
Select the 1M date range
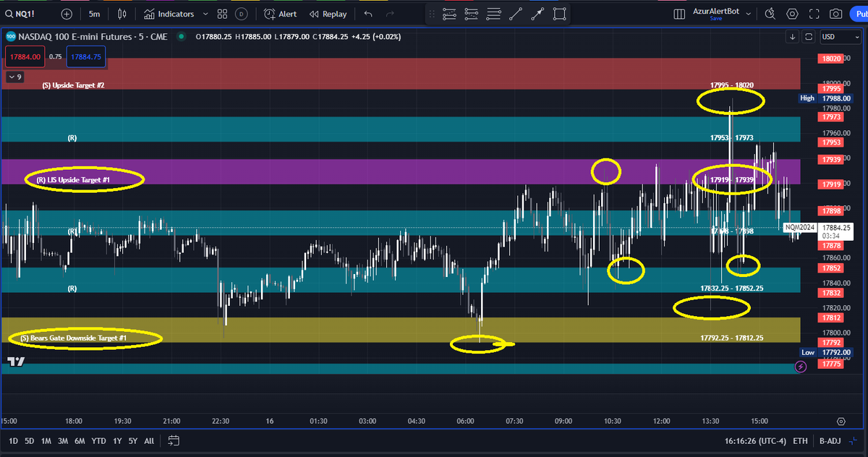point(46,440)
